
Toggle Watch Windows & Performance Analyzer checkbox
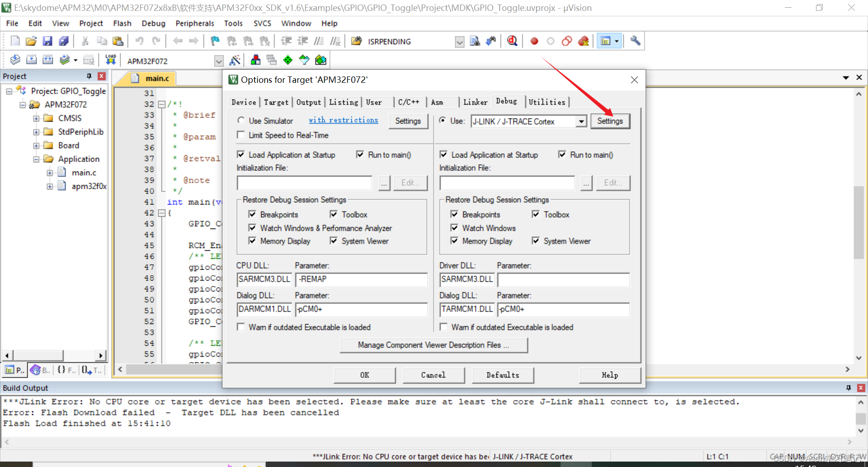(252, 228)
